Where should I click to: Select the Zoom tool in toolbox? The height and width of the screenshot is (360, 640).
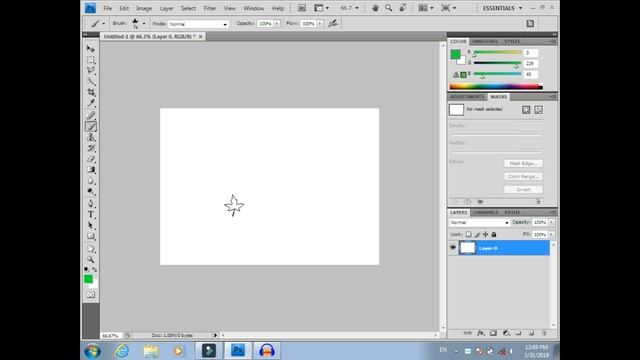(91, 260)
